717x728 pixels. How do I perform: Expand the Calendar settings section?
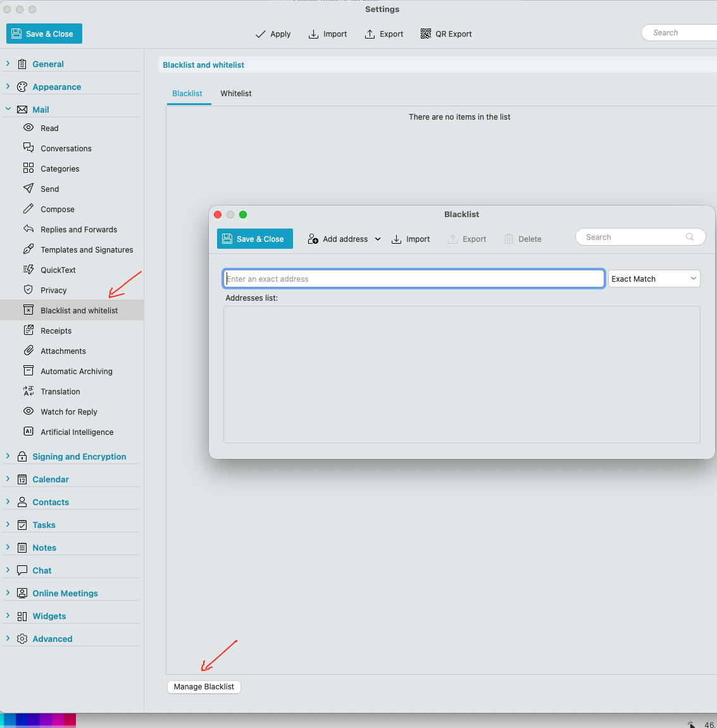click(x=8, y=479)
